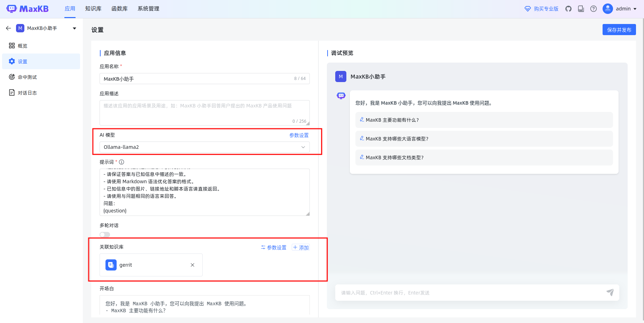Screen dimensions: 644x323
Task: Click inside the 提示词 text area
Action: (x=204, y=192)
